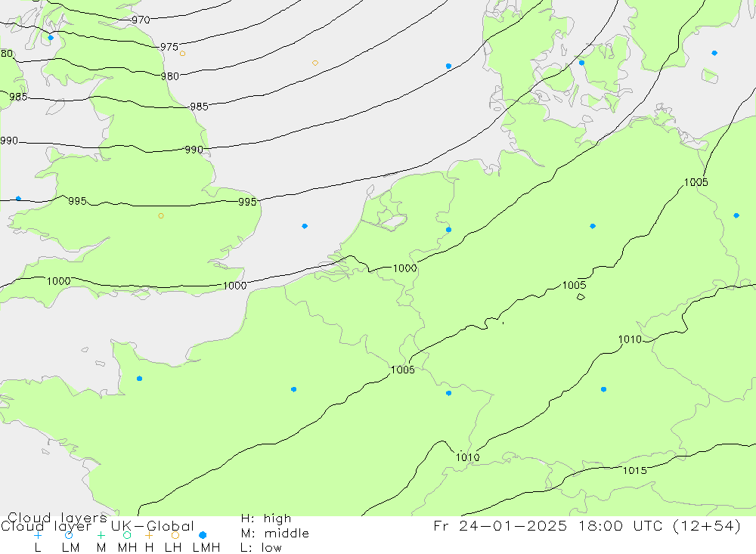Click the 'H: high' key text
Screen dimensions: 756x554
[x=265, y=518]
